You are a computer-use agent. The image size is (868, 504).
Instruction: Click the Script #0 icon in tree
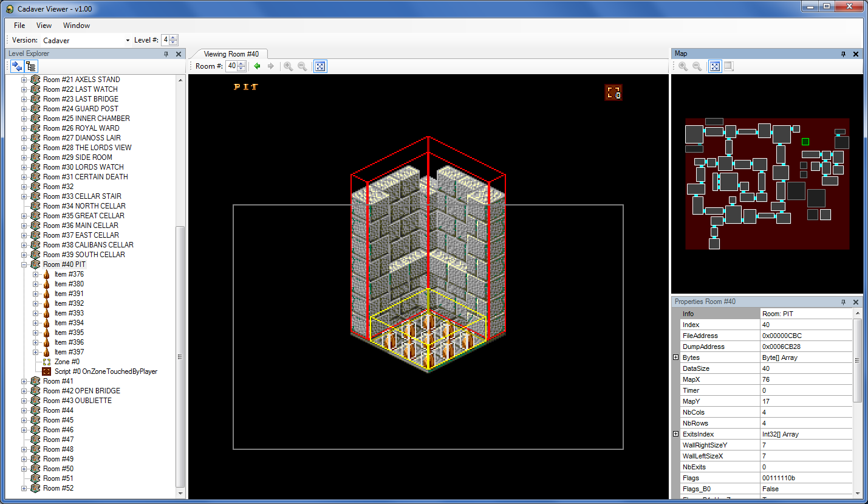tap(47, 371)
